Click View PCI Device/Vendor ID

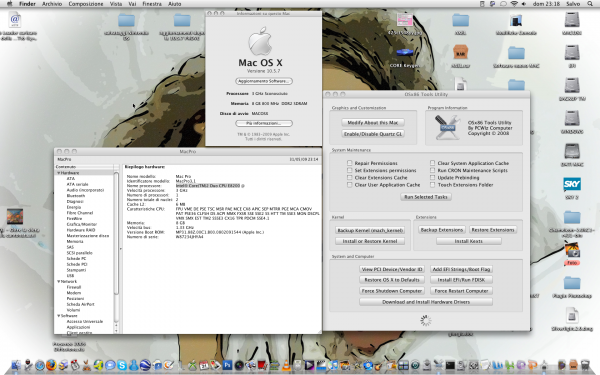pos(392,269)
